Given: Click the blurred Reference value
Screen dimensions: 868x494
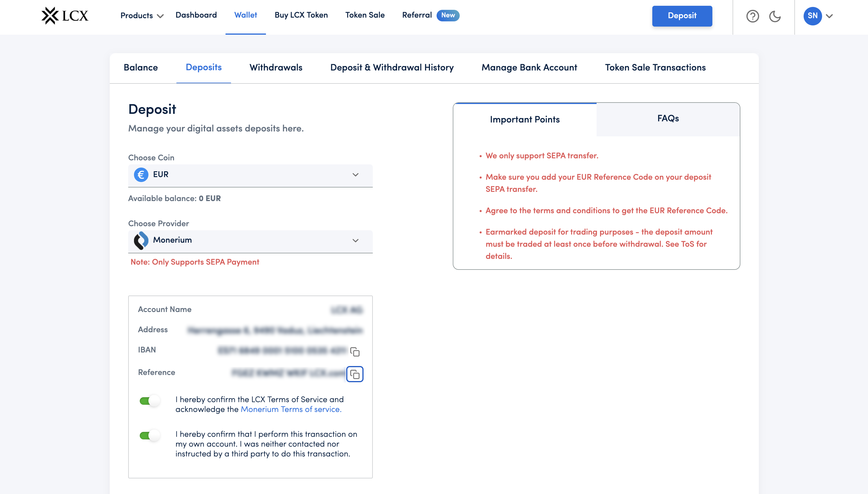Looking at the screenshot, I should (x=288, y=373).
